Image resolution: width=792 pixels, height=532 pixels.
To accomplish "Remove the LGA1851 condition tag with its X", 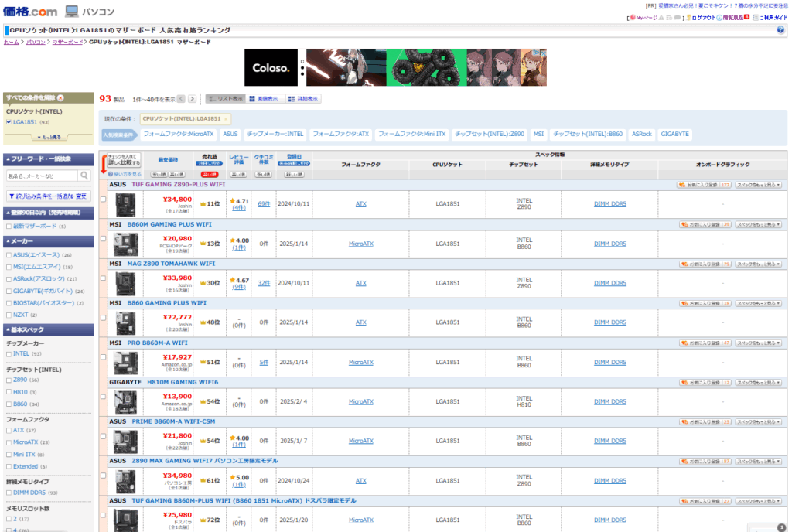I will point(226,119).
